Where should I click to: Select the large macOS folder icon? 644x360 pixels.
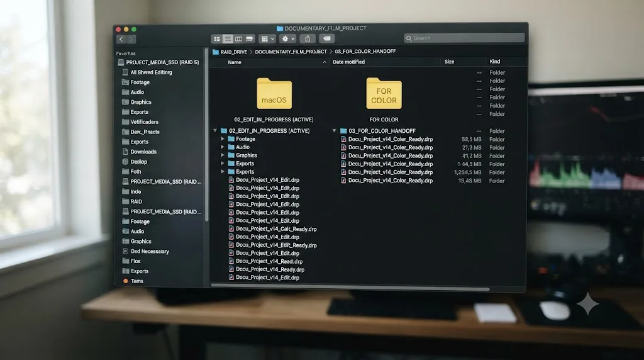[x=274, y=94]
